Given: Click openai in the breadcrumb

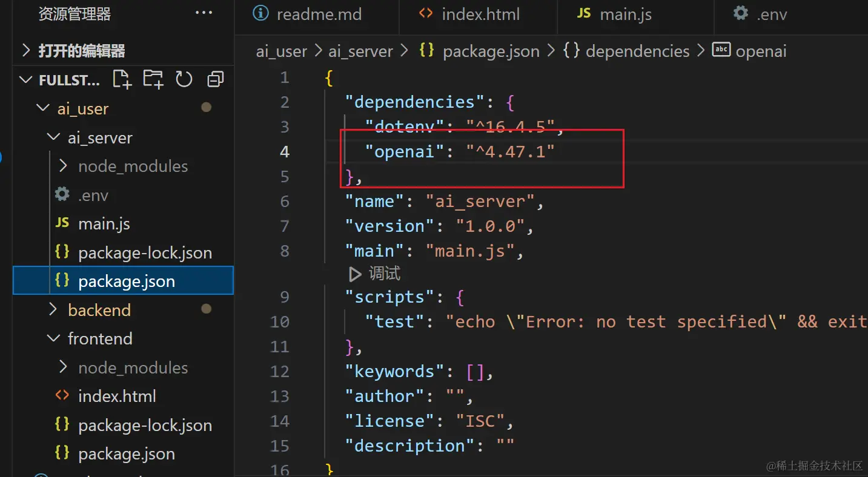Looking at the screenshot, I should pyautogui.click(x=761, y=51).
